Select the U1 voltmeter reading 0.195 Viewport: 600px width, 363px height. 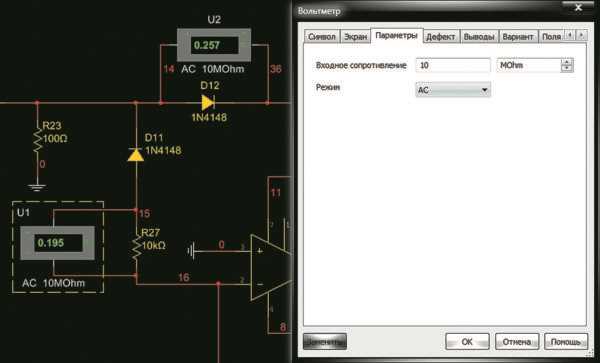57,243
